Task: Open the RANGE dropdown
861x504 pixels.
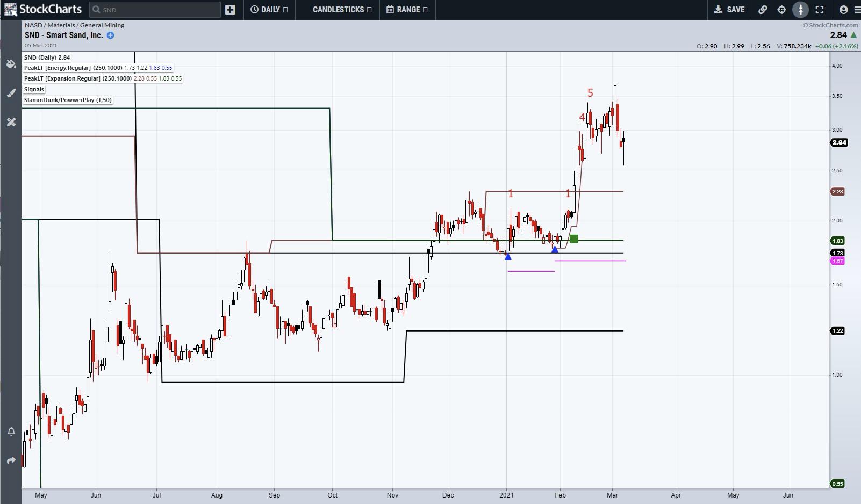Action: [x=407, y=10]
